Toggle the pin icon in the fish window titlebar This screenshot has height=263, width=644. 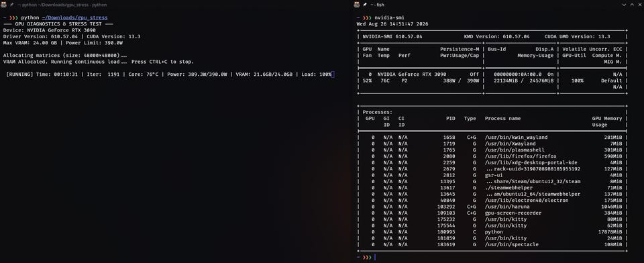coord(365,5)
